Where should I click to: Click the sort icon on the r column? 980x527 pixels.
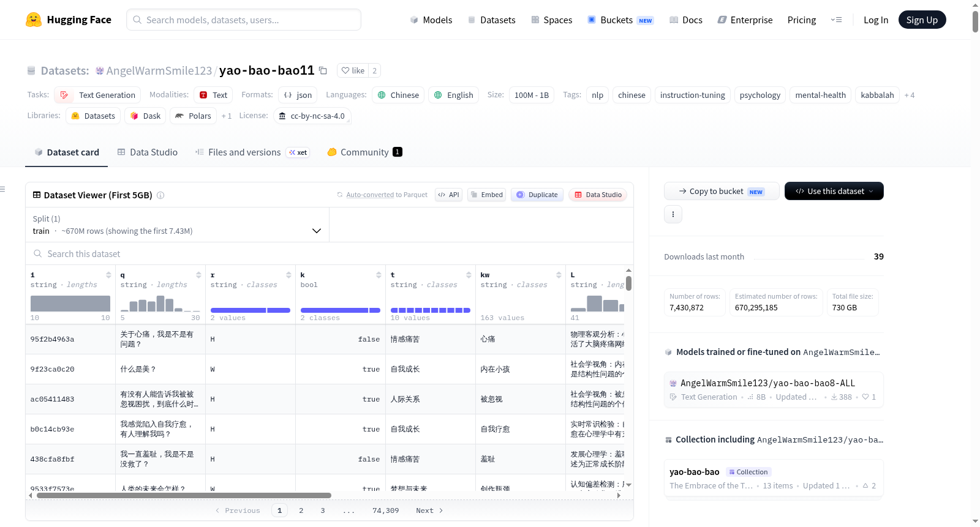tap(288, 275)
